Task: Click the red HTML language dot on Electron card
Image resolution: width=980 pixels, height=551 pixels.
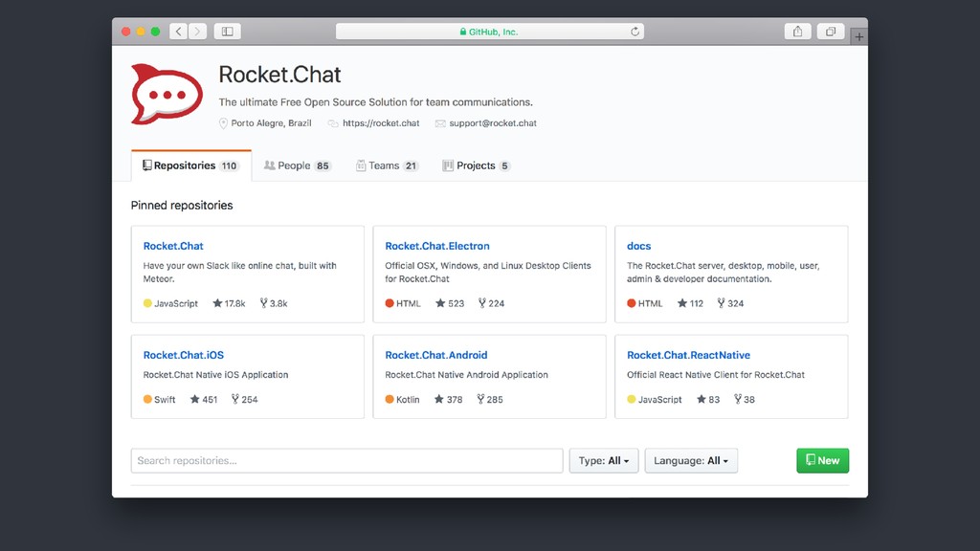Action: (x=390, y=303)
